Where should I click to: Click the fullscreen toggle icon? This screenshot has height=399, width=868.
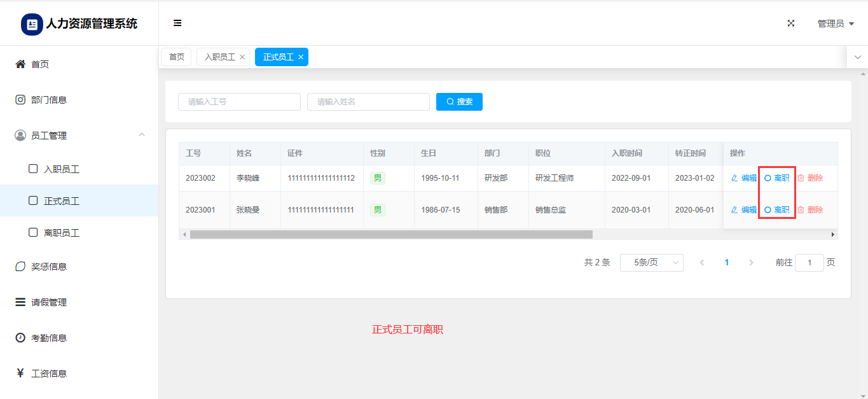pyautogui.click(x=791, y=24)
